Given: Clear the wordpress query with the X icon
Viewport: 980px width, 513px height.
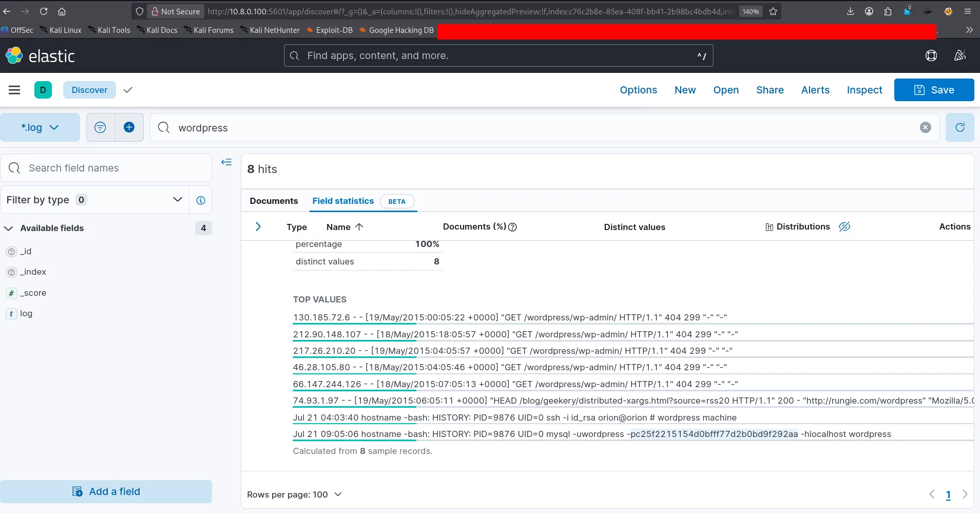Looking at the screenshot, I should pos(926,127).
